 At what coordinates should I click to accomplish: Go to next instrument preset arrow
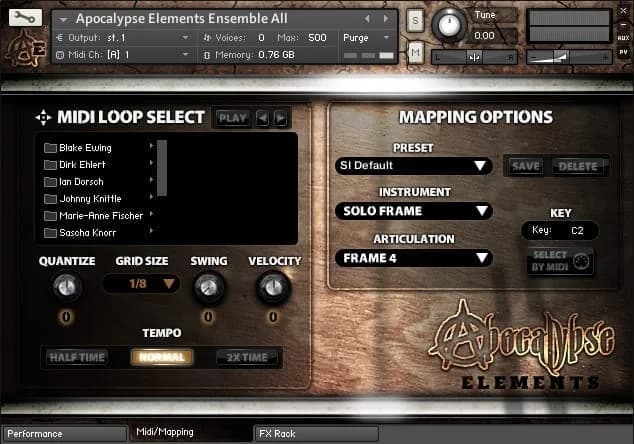[386, 19]
